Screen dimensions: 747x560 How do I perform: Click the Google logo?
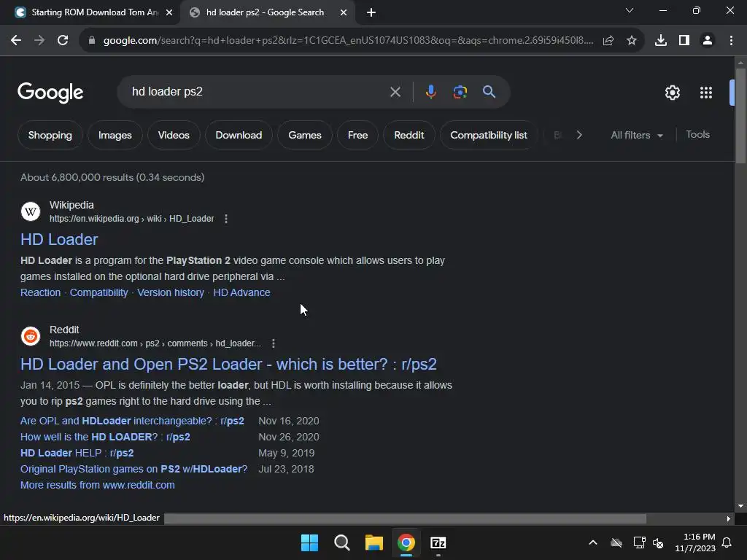tap(50, 93)
